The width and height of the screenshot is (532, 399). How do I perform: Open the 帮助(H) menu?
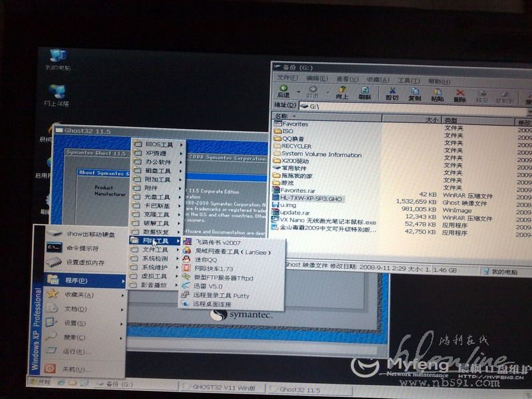point(439,81)
